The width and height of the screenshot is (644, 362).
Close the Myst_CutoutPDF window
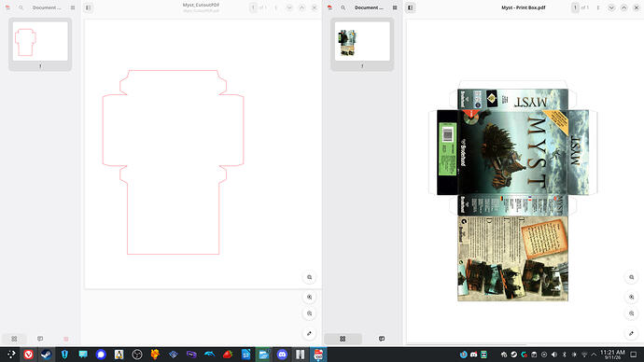[x=315, y=7]
